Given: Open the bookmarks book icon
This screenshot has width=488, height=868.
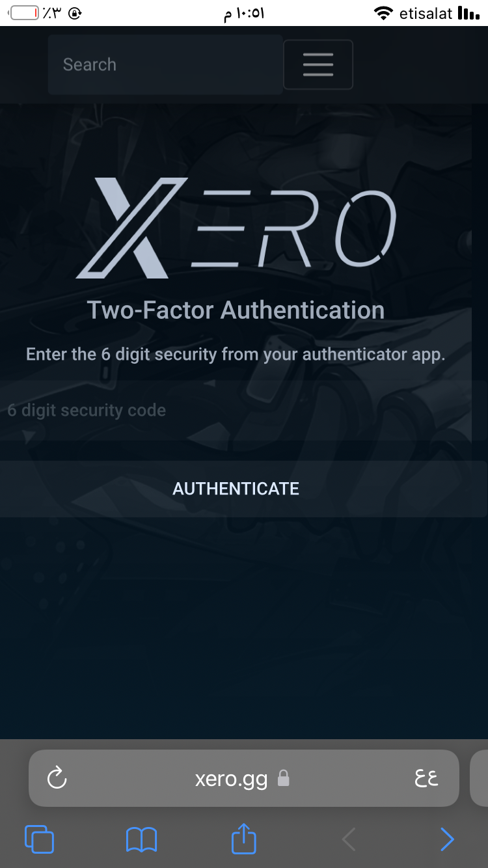Looking at the screenshot, I should [x=141, y=839].
